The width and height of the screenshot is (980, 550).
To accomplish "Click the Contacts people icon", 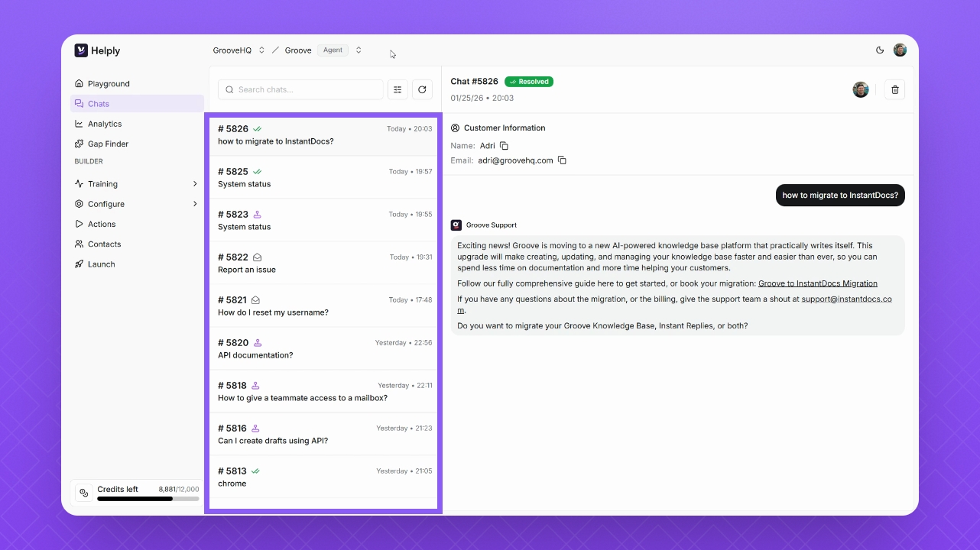I will click(x=80, y=244).
